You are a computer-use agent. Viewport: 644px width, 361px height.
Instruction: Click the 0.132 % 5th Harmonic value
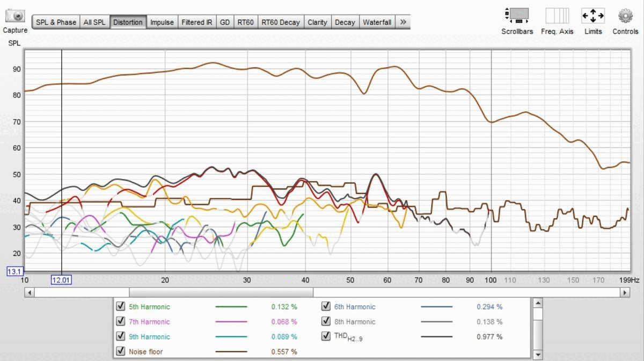[x=284, y=307]
